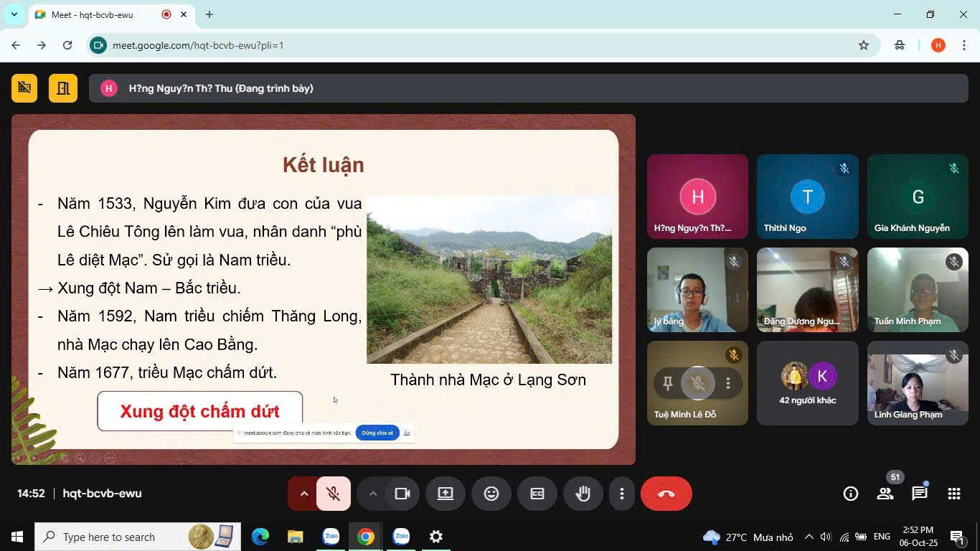The height and width of the screenshot is (551, 980).
Task: Open File Explorer from the taskbar
Action: (295, 537)
